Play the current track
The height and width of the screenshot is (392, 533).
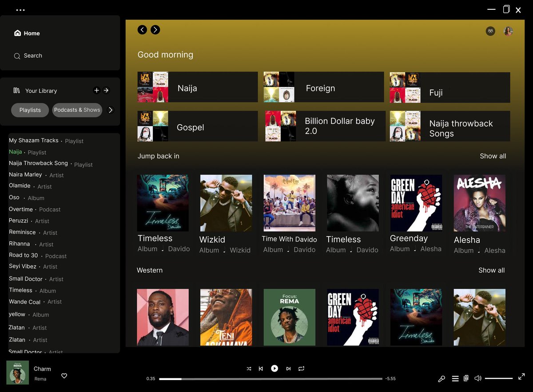tap(274, 368)
